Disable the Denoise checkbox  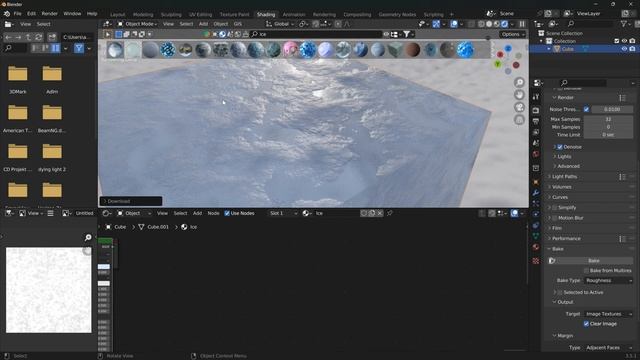point(560,147)
